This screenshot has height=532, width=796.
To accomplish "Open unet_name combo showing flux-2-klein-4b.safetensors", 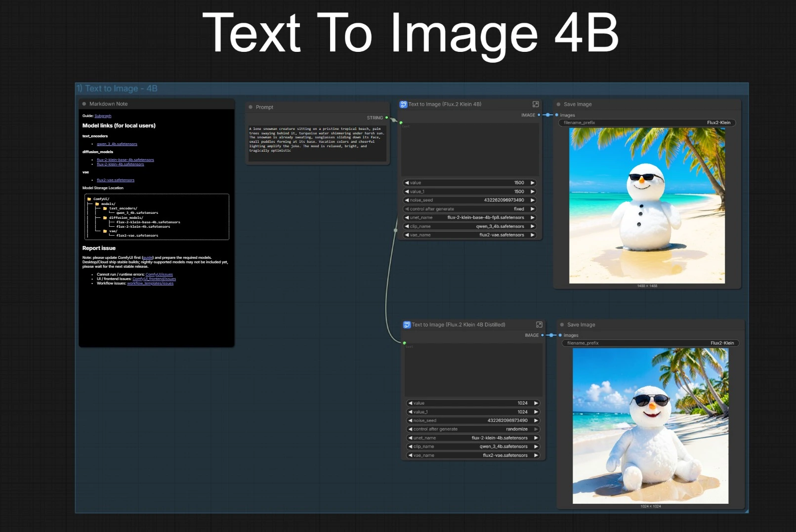I will click(x=473, y=438).
